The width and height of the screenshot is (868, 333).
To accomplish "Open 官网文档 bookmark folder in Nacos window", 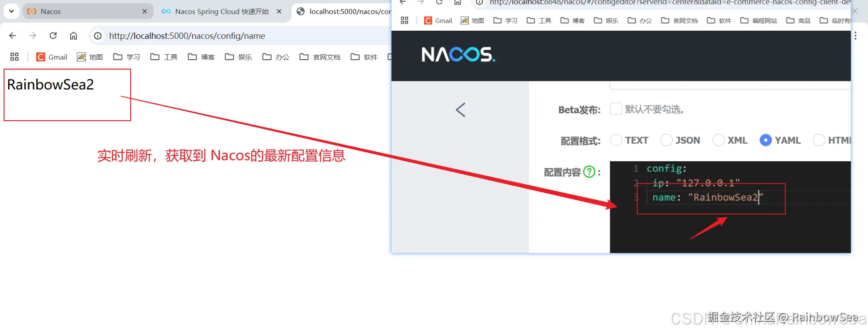I will [x=679, y=20].
